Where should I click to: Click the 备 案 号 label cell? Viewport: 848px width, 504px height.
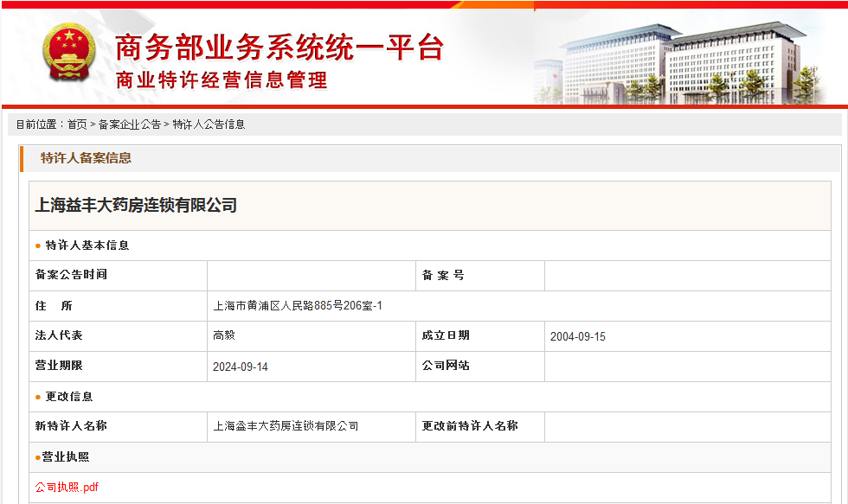tap(479, 276)
